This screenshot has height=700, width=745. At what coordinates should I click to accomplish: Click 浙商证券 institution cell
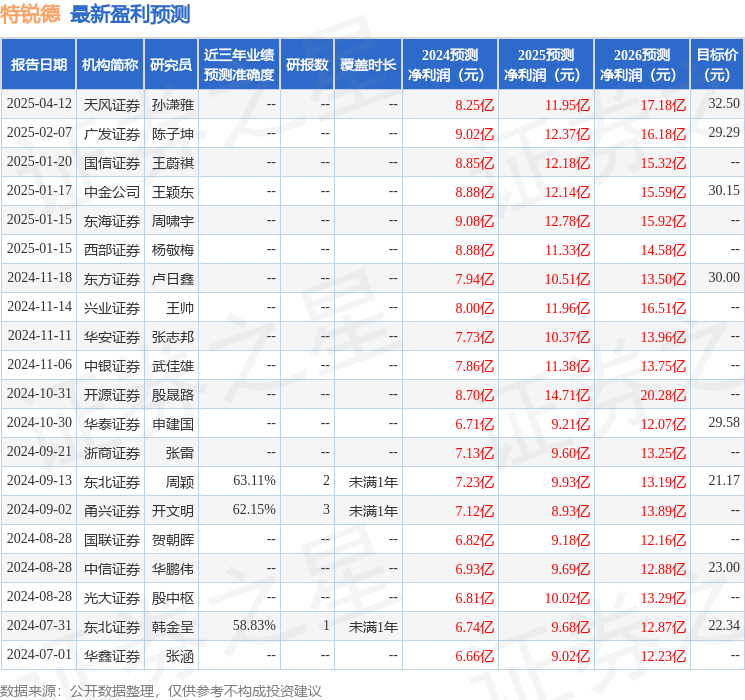[x=112, y=452]
